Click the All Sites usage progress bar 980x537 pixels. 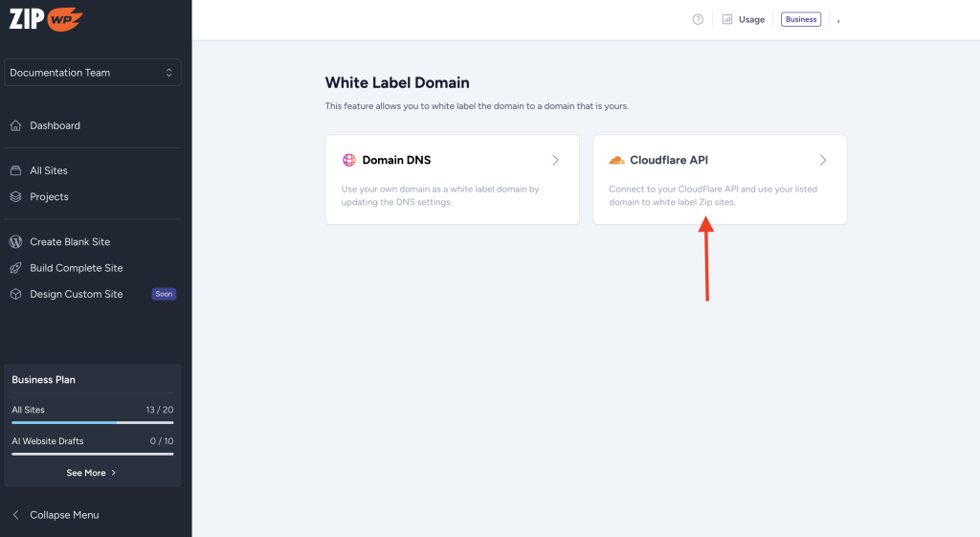(92, 422)
